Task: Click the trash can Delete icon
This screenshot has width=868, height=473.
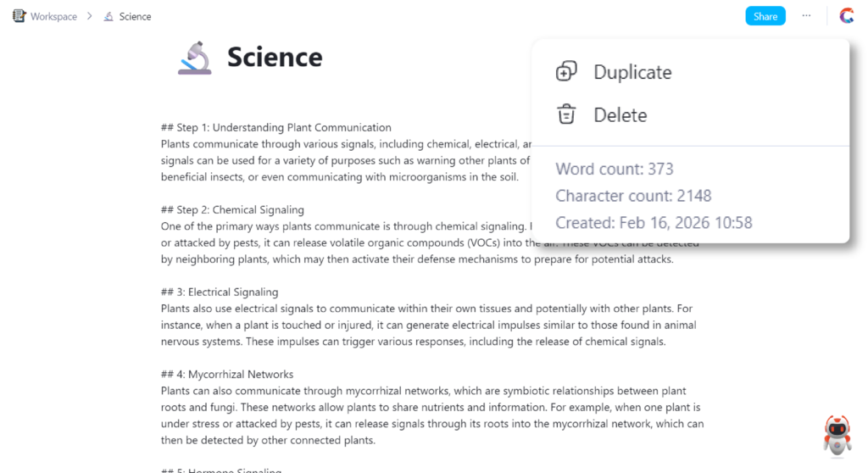Action: [566, 114]
